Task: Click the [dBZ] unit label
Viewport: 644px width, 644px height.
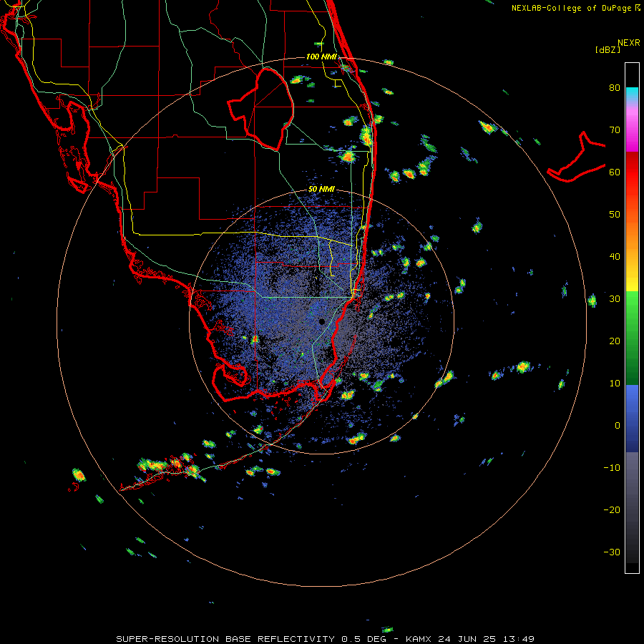Action: coord(608,50)
